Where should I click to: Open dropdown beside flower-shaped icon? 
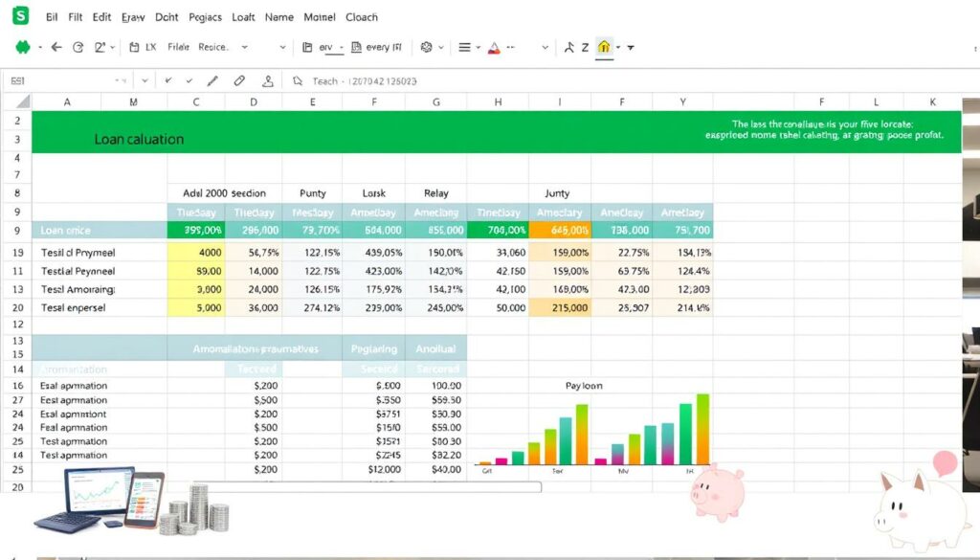pyautogui.click(x=441, y=48)
